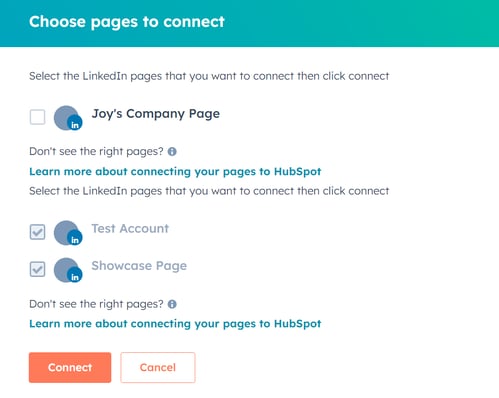Click the orange Connect button
The image size is (499, 398).
(x=70, y=367)
